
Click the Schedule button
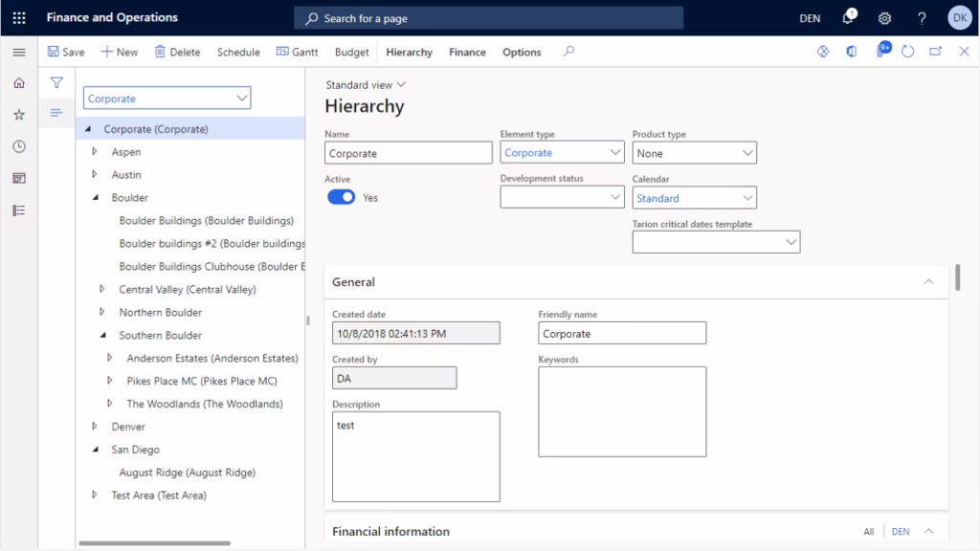click(x=238, y=53)
